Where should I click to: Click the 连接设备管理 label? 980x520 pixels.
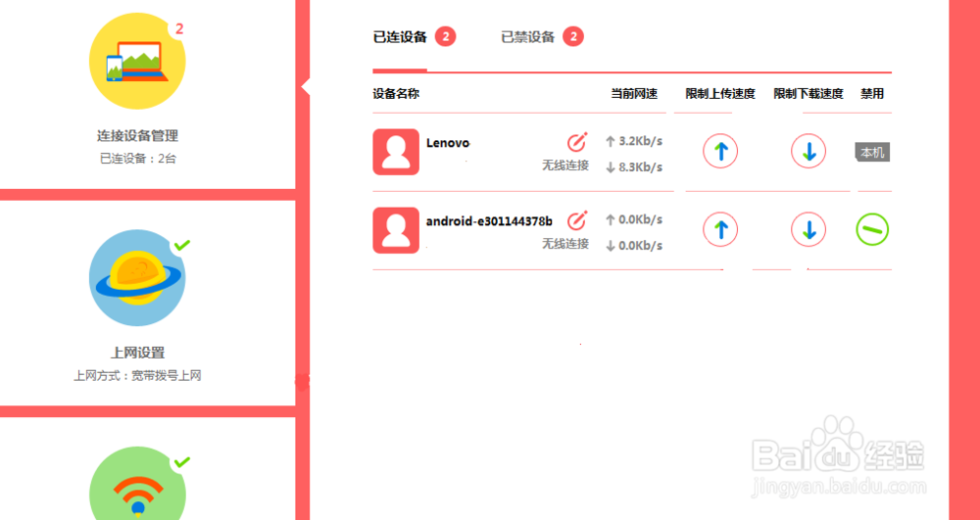[137, 135]
